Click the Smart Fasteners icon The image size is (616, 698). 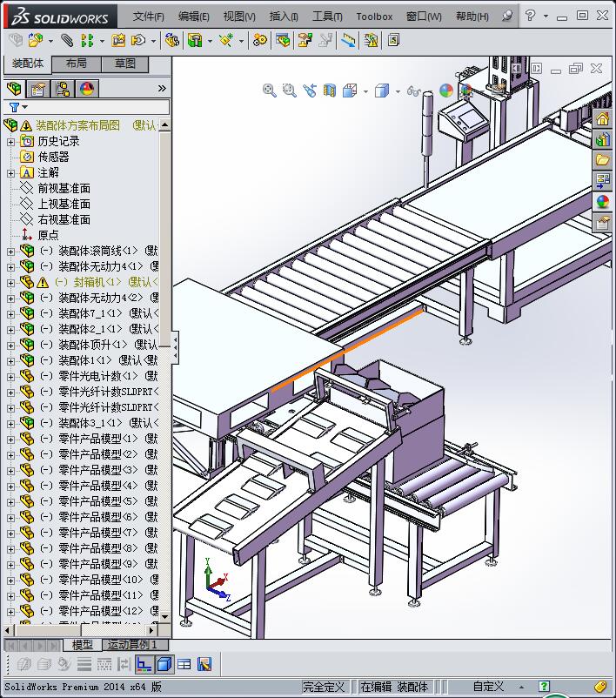coord(118,41)
